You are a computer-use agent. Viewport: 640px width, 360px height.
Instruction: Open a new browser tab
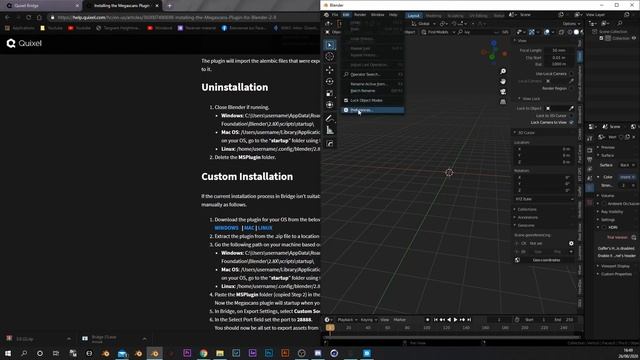[170, 6]
